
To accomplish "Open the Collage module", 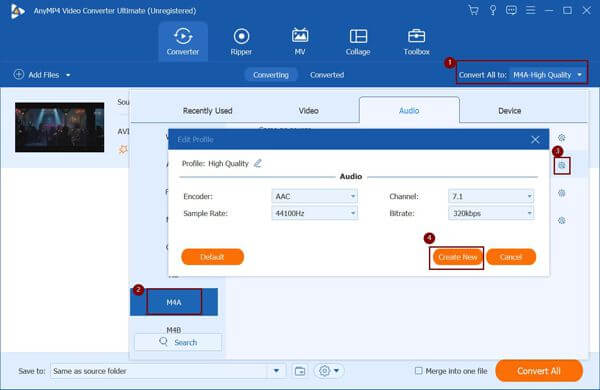I will (x=358, y=42).
